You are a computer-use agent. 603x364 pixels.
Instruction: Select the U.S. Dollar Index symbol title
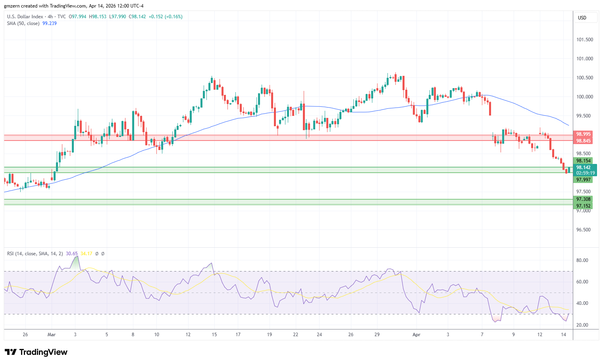pyautogui.click(x=25, y=17)
